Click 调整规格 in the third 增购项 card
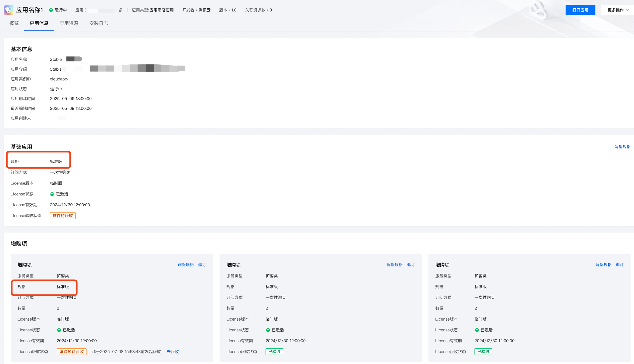This screenshot has width=634, height=364. click(x=604, y=265)
